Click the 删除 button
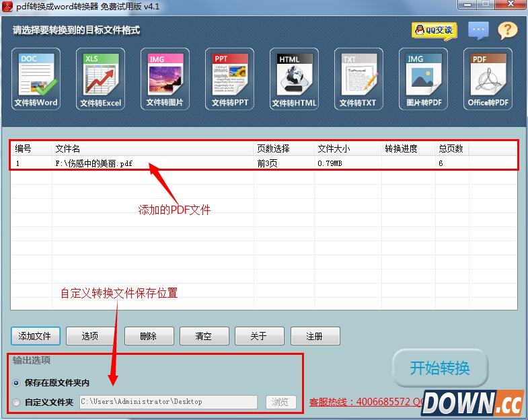 149,336
